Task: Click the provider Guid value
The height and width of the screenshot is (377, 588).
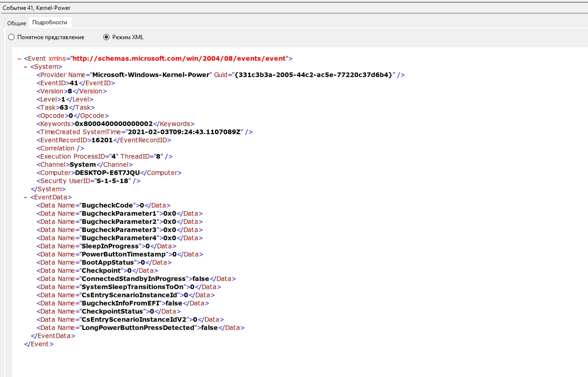Action: tap(313, 75)
